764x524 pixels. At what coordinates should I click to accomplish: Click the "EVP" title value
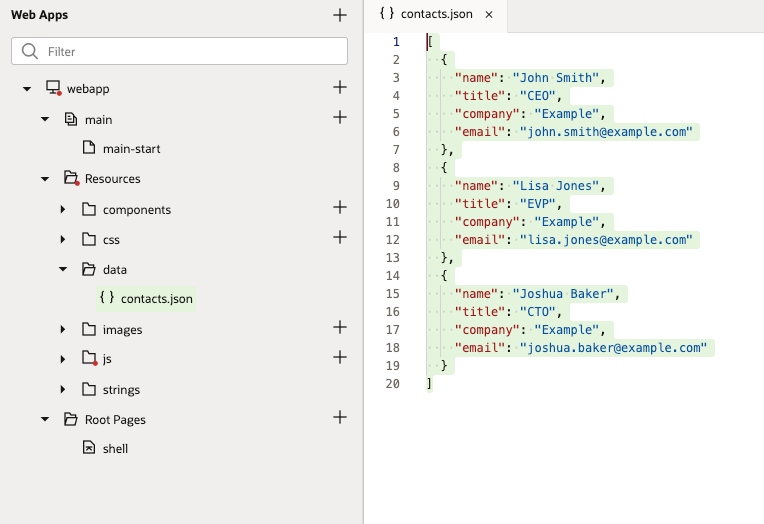(x=537, y=204)
